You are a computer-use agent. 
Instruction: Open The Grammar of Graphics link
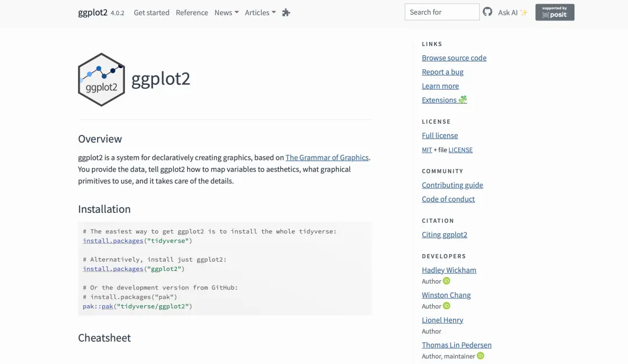coord(327,158)
